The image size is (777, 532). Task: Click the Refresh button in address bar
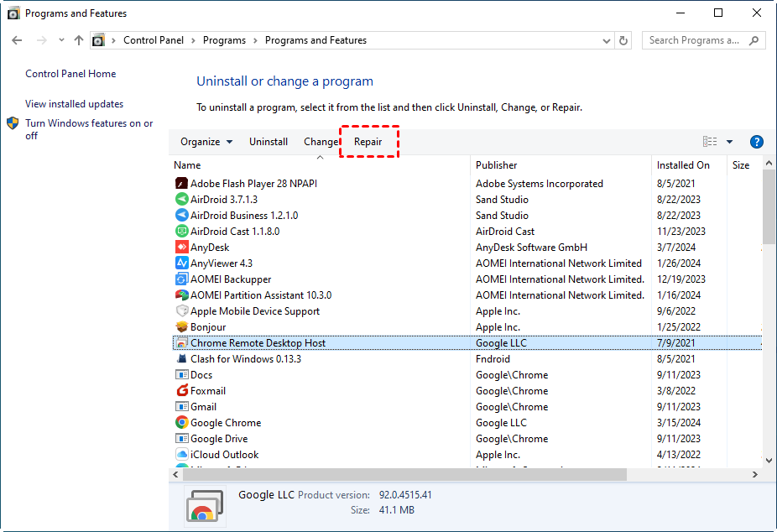click(x=623, y=40)
